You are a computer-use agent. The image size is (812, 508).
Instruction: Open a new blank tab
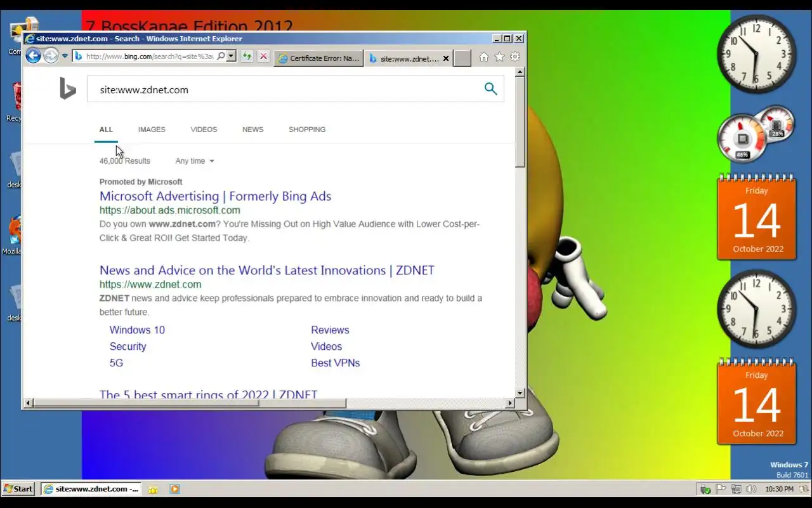(462, 58)
